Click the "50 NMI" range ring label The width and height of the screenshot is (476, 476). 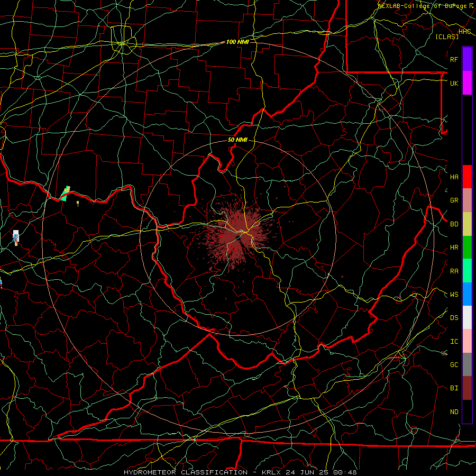point(237,140)
